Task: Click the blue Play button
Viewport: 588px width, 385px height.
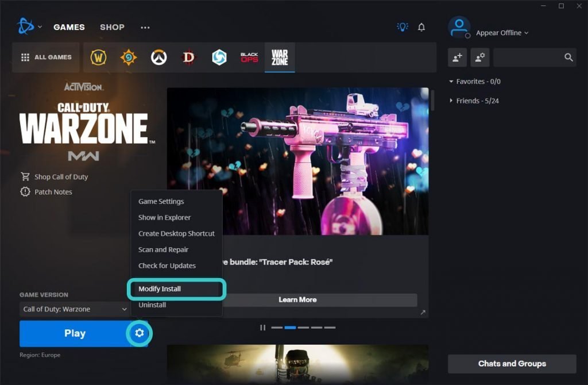Action: pyautogui.click(x=75, y=334)
